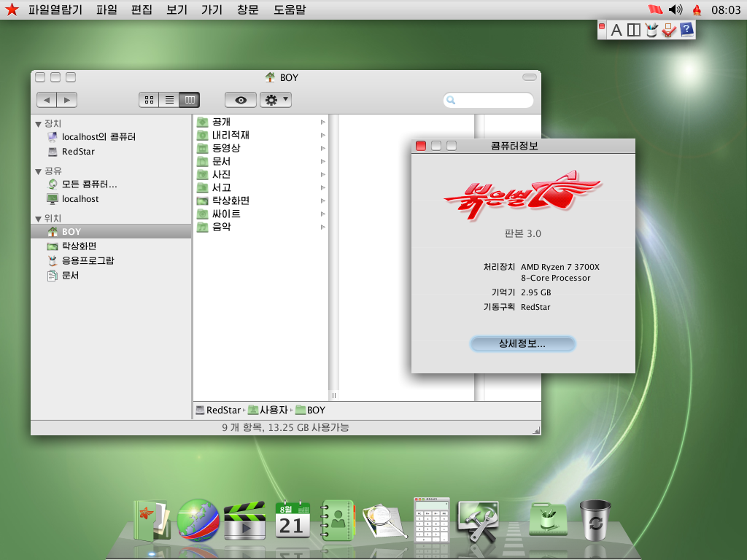Select the 공개 folder
This screenshot has width=747, height=560.
[x=260, y=122]
